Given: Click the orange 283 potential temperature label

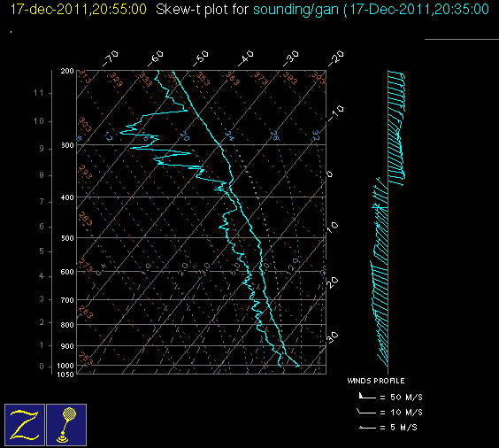Looking at the screenshot, I should [x=85, y=219].
